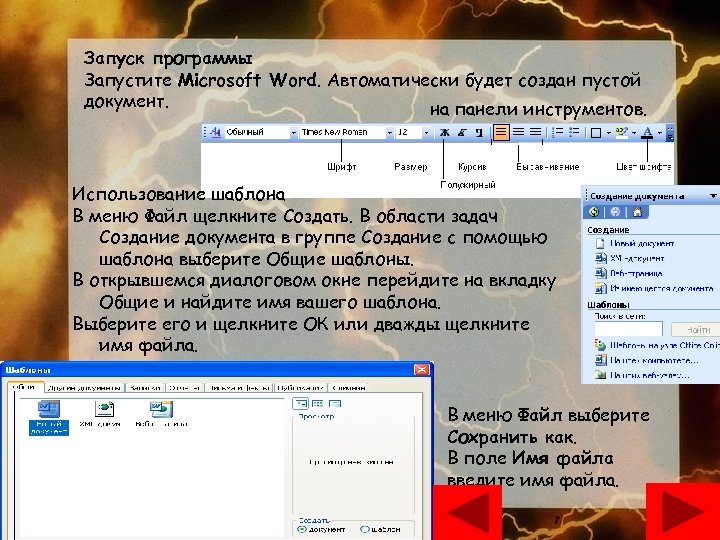Click the На моем компьютере link
Screen dimensions: 720x540
pyautogui.click(x=654, y=360)
